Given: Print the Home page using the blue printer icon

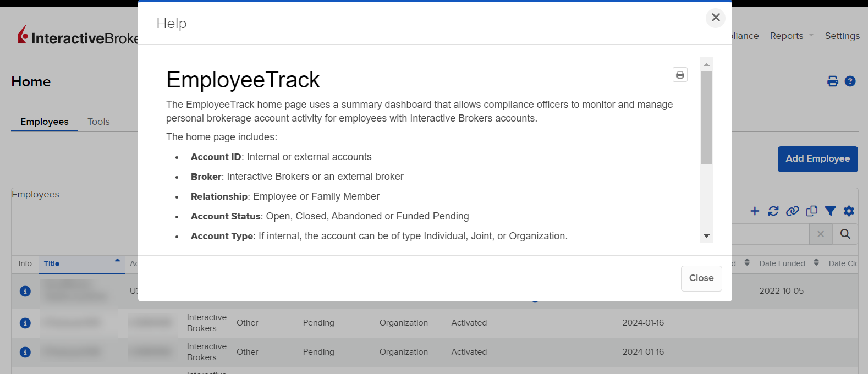Looking at the screenshot, I should click(832, 81).
